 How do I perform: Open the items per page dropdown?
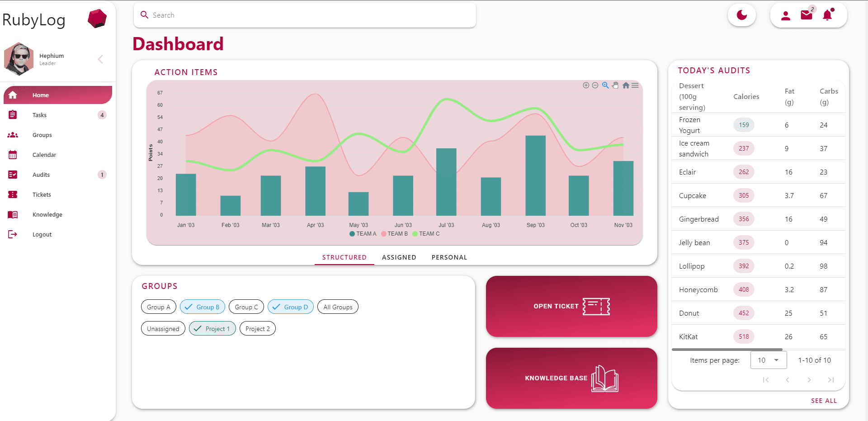(x=769, y=360)
